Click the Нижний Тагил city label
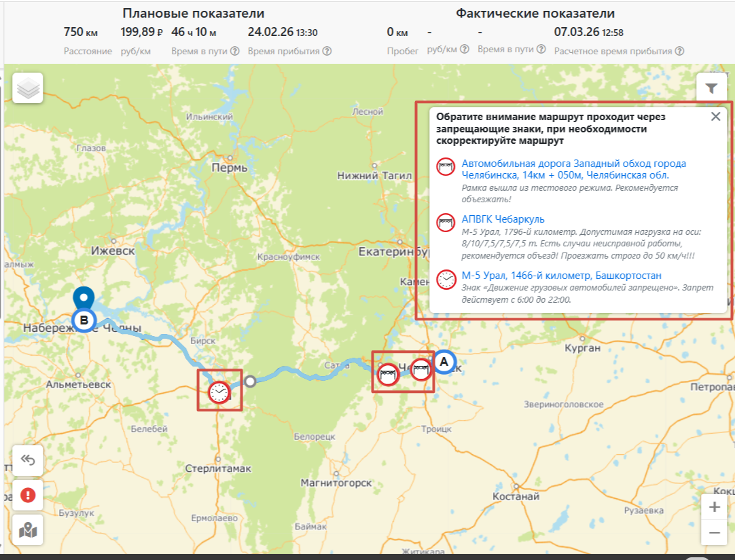Viewport: 735px width, 560px height. 374,176
